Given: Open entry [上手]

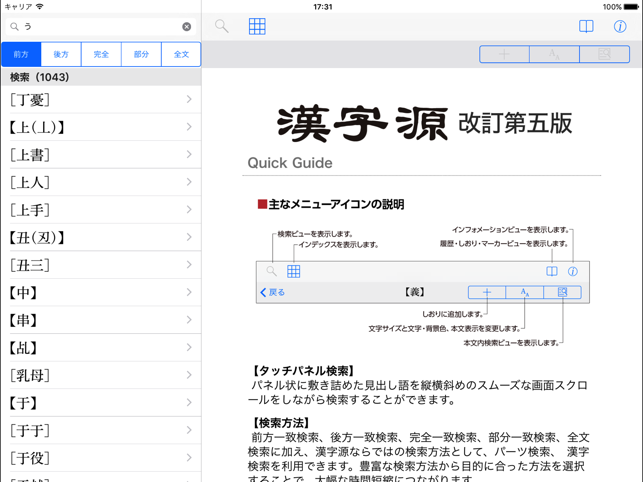Looking at the screenshot, I should click(101, 209).
